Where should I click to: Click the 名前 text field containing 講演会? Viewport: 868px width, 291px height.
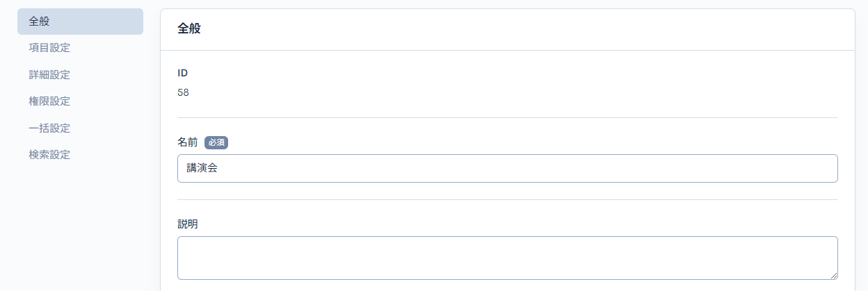coord(507,169)
